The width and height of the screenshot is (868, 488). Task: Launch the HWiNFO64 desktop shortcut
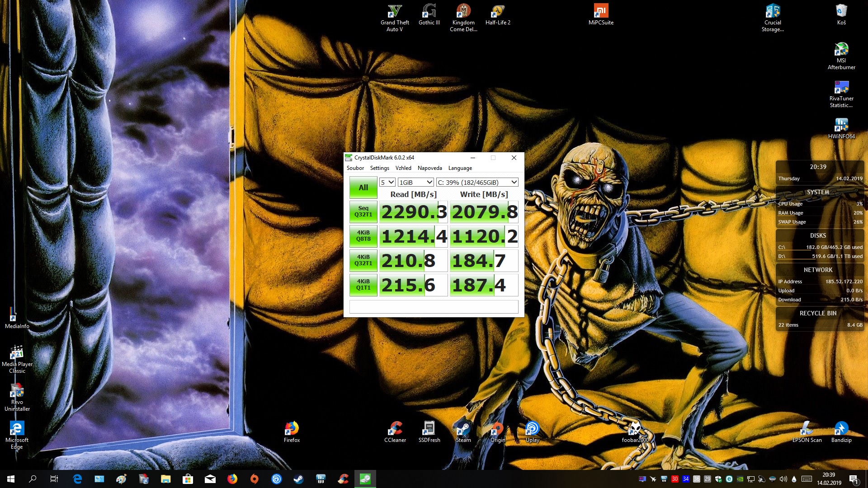841,126
